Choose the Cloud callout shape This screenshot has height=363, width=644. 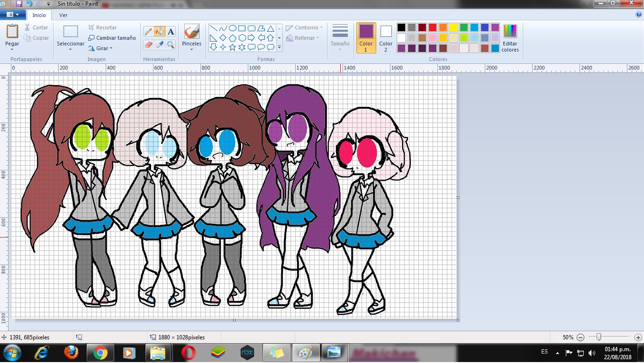coord(271,47)
